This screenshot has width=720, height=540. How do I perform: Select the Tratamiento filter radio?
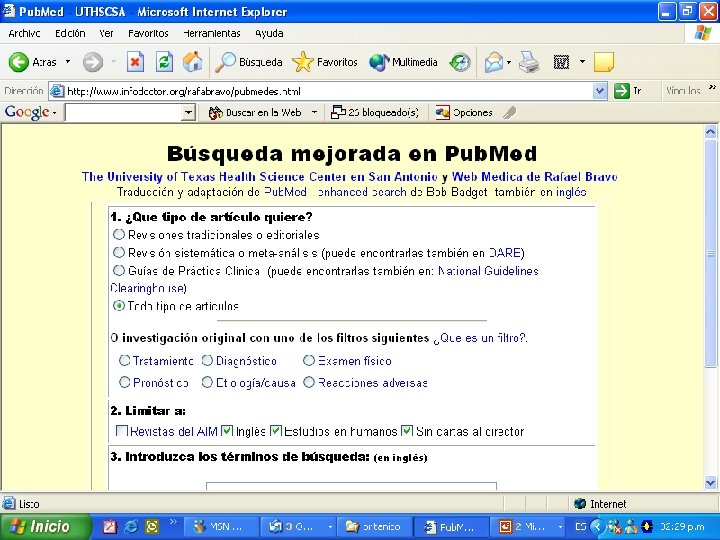point(124,360)
